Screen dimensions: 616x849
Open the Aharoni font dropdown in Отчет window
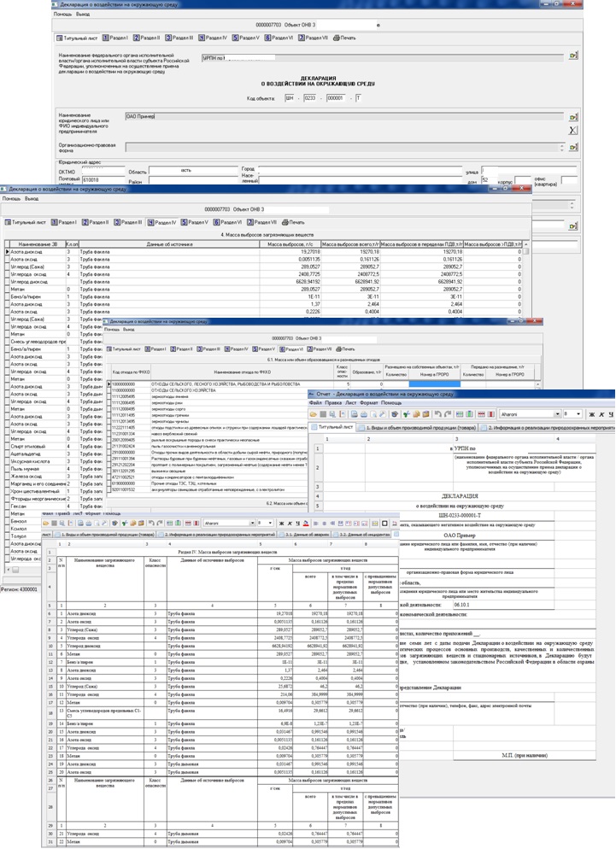click(555, 413)
